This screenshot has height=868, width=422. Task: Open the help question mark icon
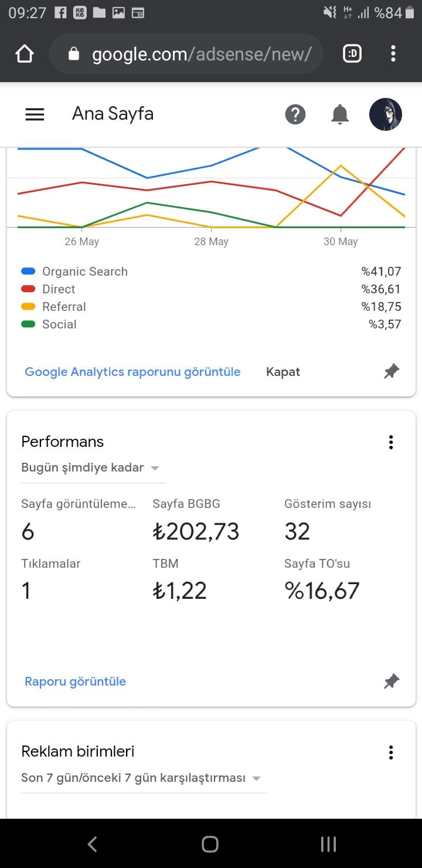pos(295,114)
